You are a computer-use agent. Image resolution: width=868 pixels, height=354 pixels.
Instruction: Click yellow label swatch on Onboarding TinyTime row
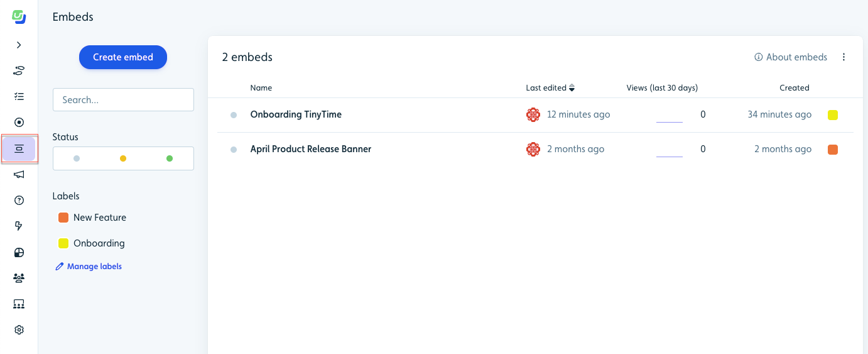click(x=833, y=115)
